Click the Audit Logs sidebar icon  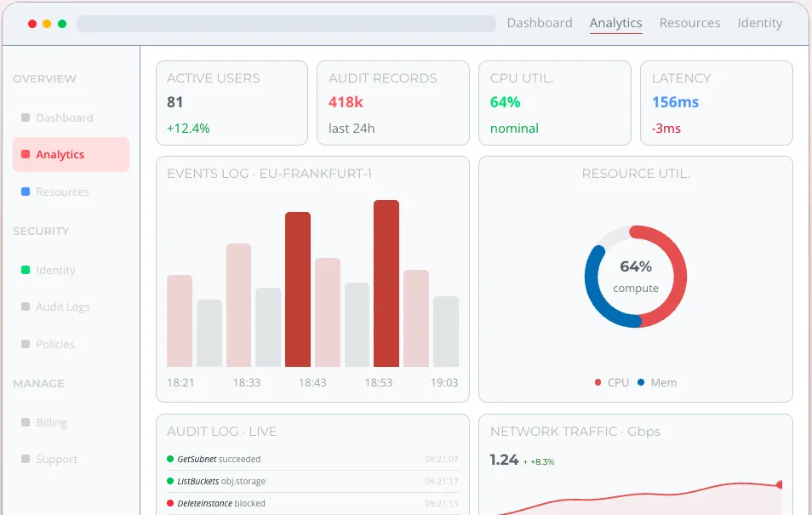point(26,306)
